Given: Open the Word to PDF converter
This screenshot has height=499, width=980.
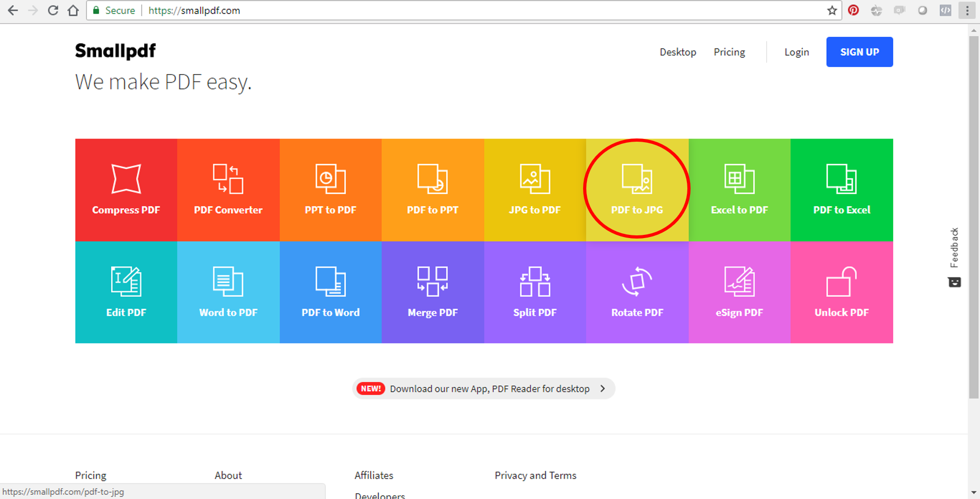Looking at the screenshot, I should 228,292.
